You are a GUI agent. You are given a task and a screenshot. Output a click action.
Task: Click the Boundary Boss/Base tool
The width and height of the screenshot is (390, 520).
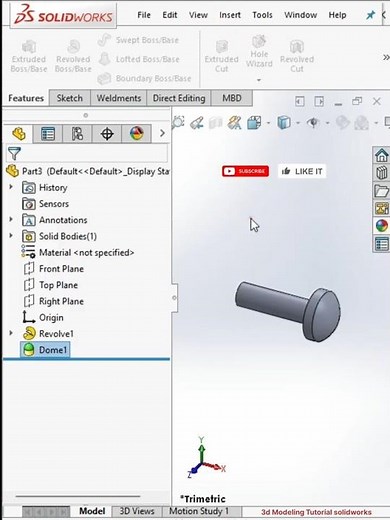145,79
